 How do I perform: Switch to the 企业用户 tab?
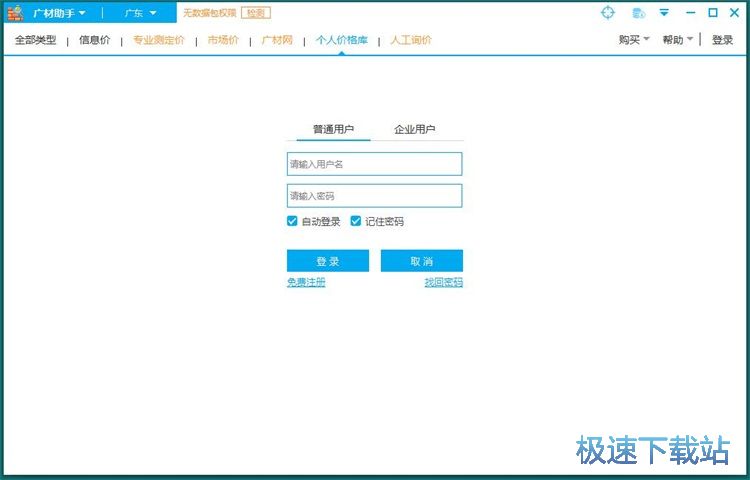[415, 129]
